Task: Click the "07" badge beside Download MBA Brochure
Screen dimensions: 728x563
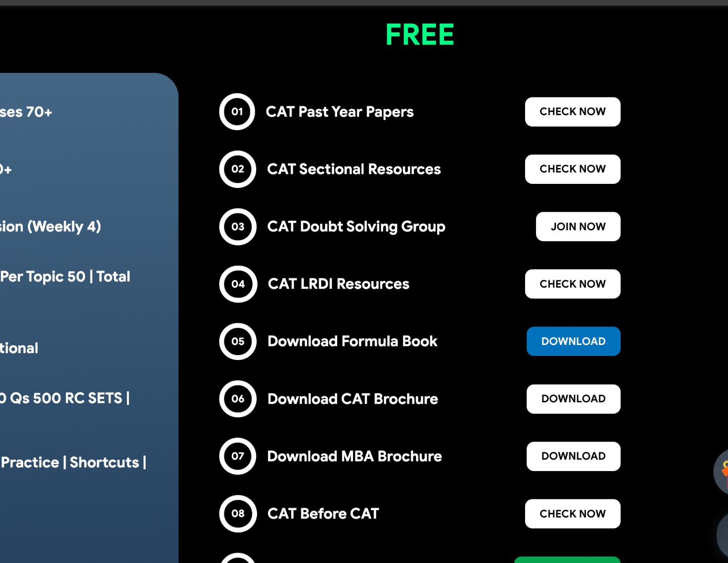Action: (237, 456)
